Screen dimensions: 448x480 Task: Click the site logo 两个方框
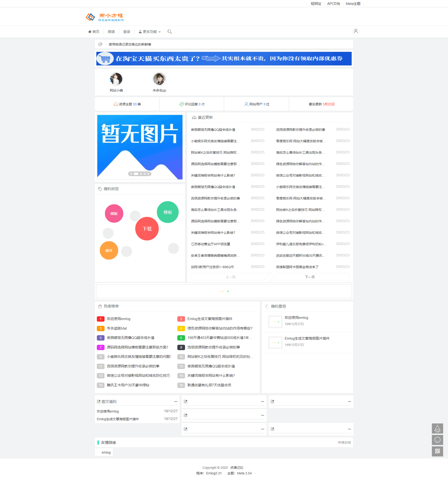[105, 17]
